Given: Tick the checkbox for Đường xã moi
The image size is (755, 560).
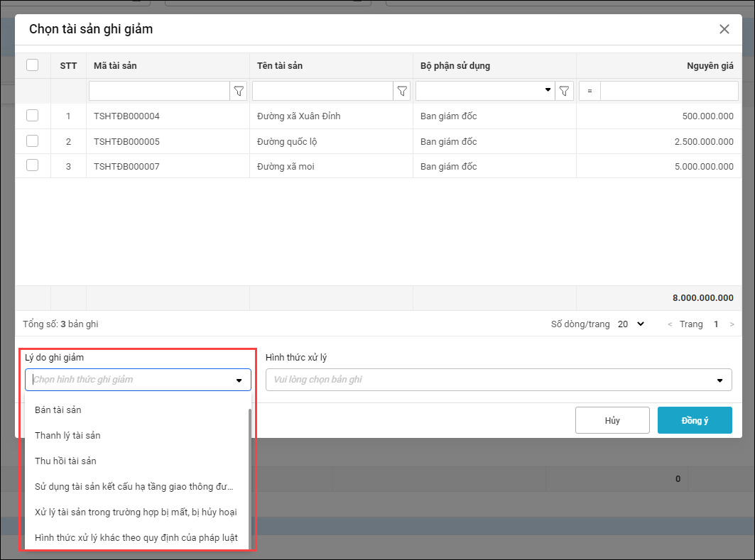Looking at the screenshot, I should click(x=33, y=165).
